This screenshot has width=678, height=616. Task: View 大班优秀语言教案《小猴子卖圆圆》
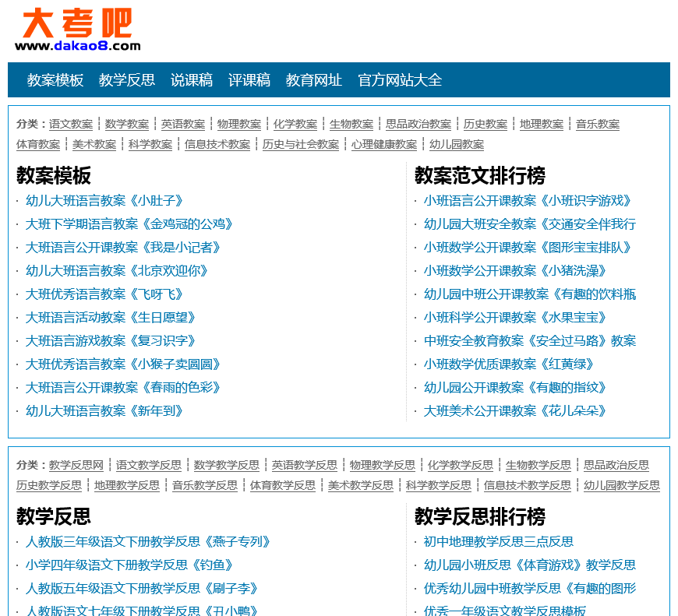(x=123, y=364)
